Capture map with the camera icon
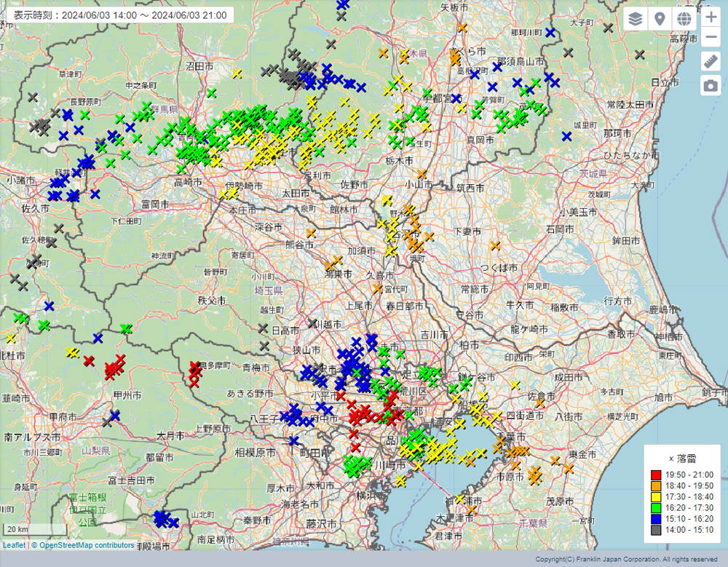This screenshot has height=567, width=728. 711,86
